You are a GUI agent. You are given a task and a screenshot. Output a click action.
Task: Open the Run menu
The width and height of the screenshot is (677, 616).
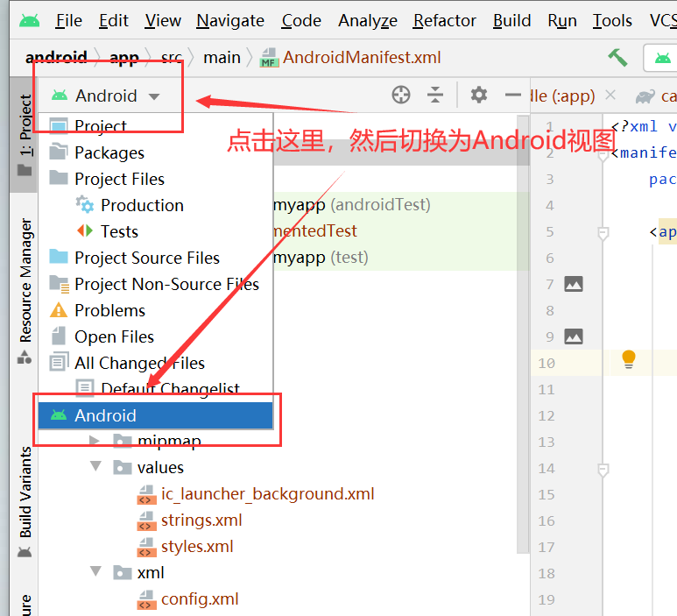[x=561, y=21]
